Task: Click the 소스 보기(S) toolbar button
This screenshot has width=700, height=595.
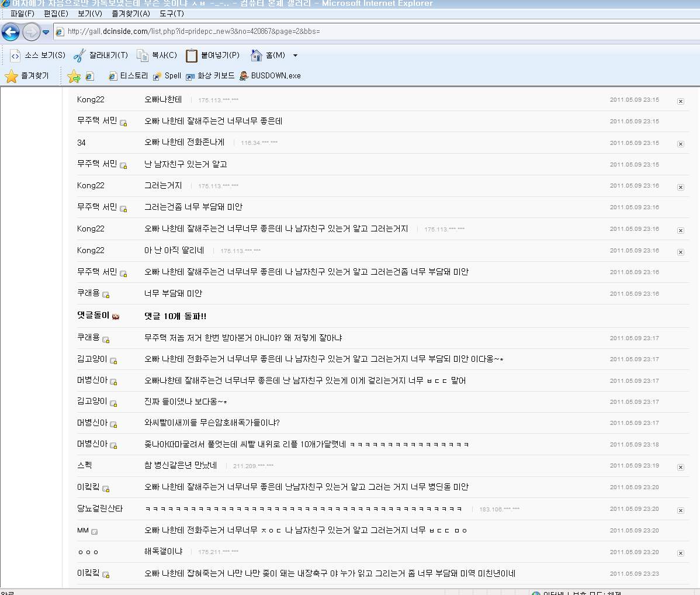Action: (x=38, y=56)
